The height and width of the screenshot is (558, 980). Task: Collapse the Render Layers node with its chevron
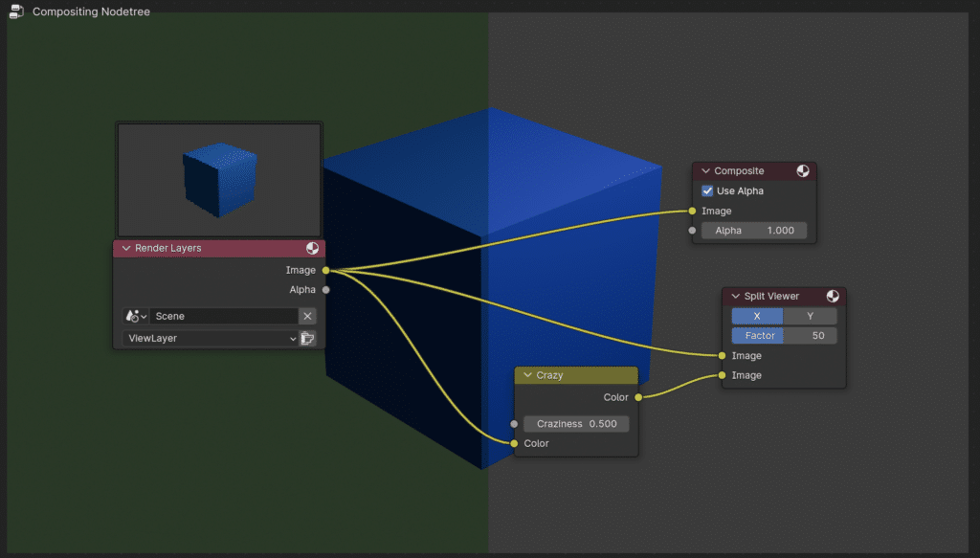[125, 248]
